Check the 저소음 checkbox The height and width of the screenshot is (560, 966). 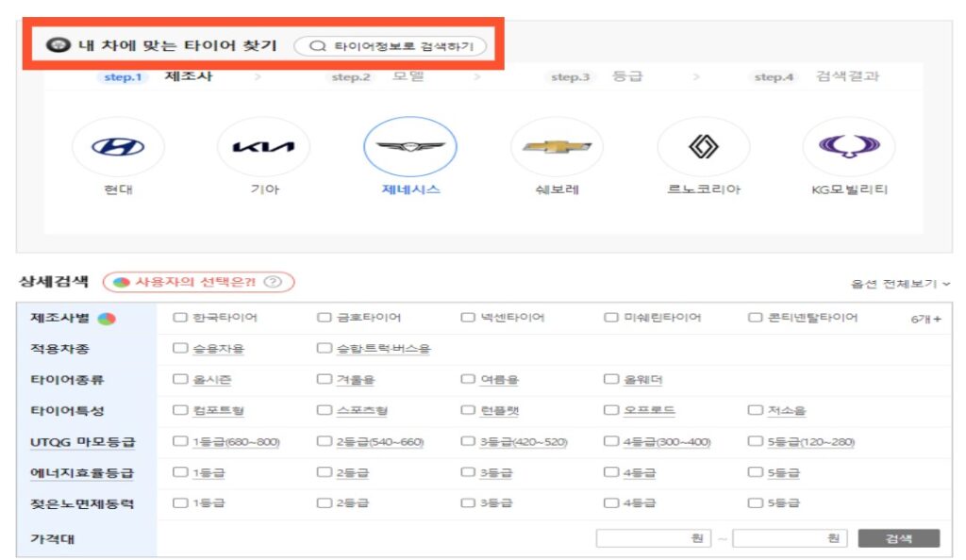pos(756,410)
